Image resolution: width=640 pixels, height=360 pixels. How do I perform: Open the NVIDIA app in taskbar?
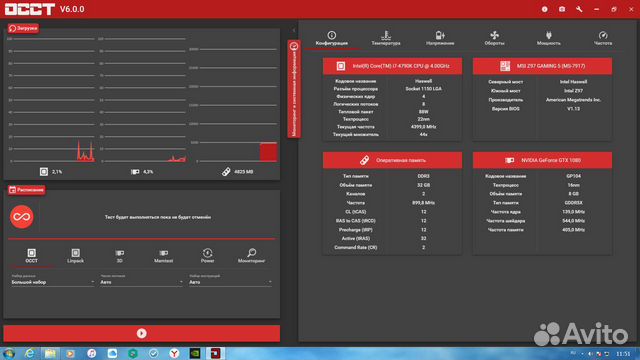click(195, 353)
